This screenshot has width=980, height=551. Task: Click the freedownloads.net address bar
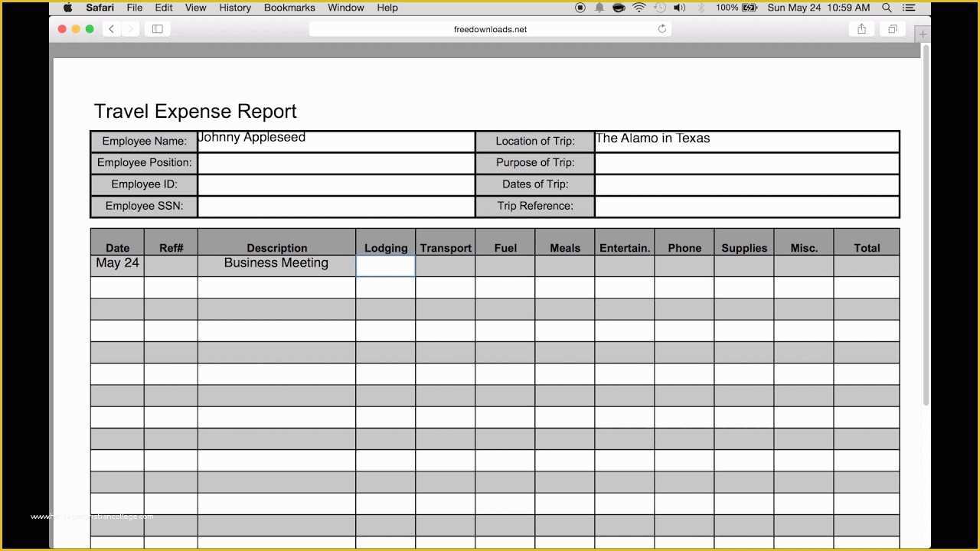[490, 29]
